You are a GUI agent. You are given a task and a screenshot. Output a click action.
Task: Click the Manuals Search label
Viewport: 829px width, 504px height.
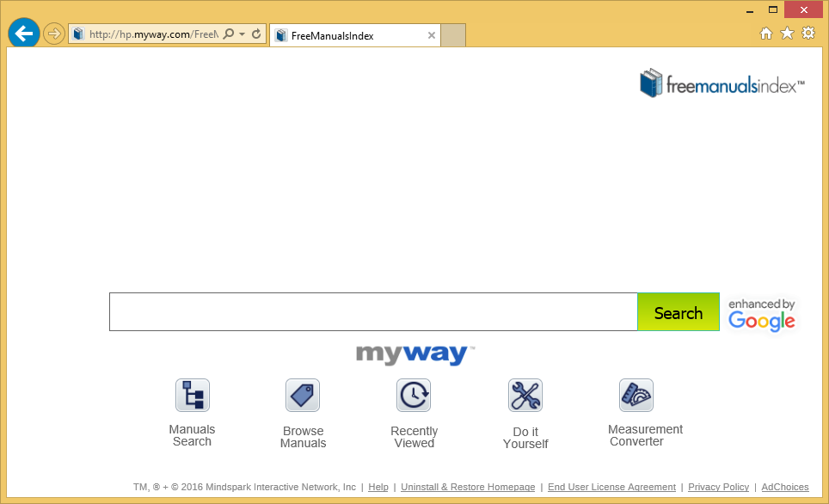[192, 435]
